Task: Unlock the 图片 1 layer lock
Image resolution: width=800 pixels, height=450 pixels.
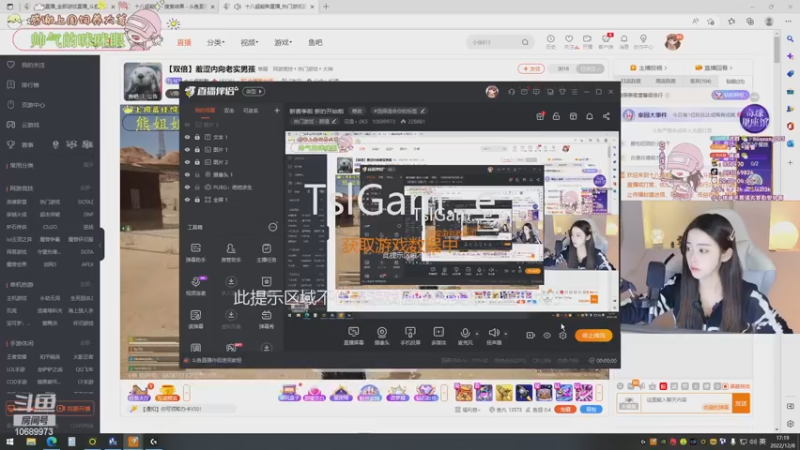Action: (x=197, y=150)
